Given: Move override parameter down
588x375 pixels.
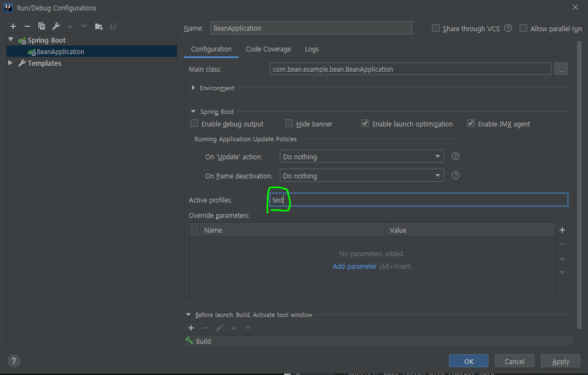Looking at the screenshot, I should (562, 272).
